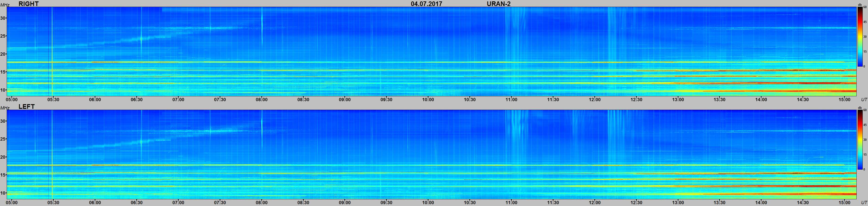Click 05:00 tick under the RIGHT spectrogram
This screenshot has width=868, height=206.
12,99
